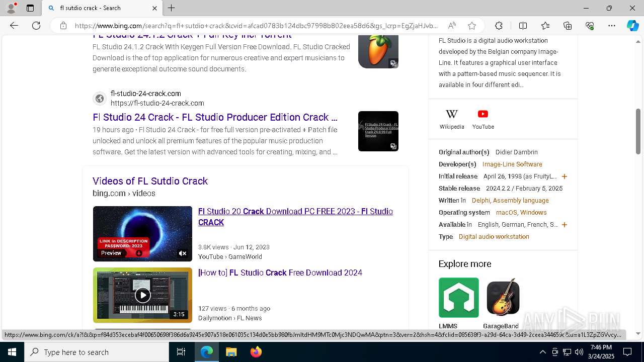Open Copilot sidebar

[632, 26]
